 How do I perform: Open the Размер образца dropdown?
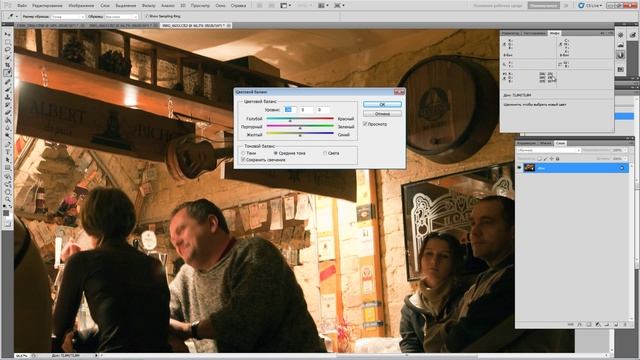pos(68,16)
